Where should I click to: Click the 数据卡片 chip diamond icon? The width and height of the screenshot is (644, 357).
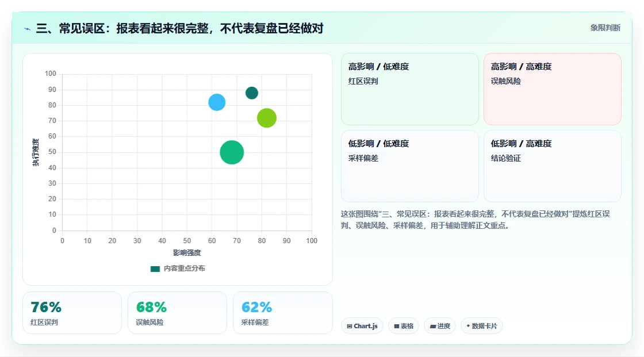[468, 326]
